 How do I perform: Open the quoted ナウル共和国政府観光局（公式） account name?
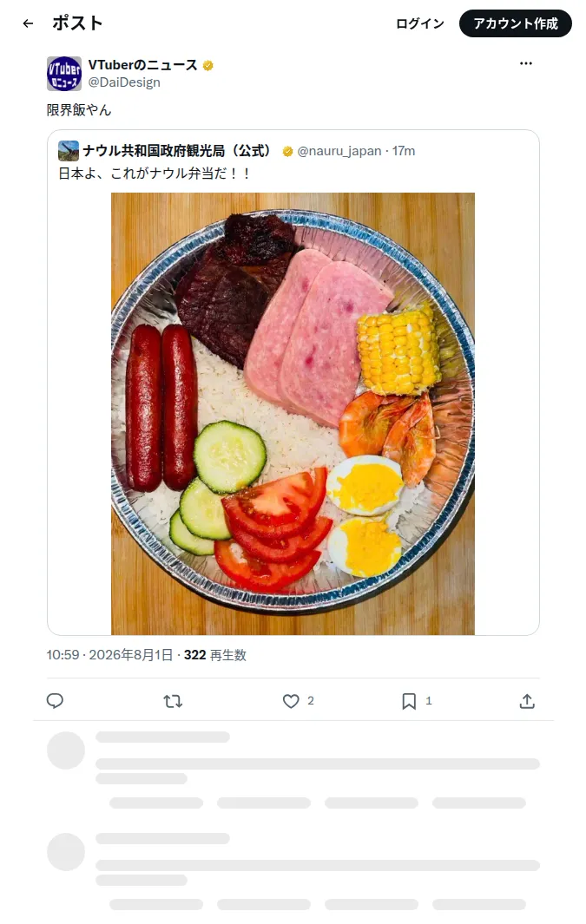(177, 151)
